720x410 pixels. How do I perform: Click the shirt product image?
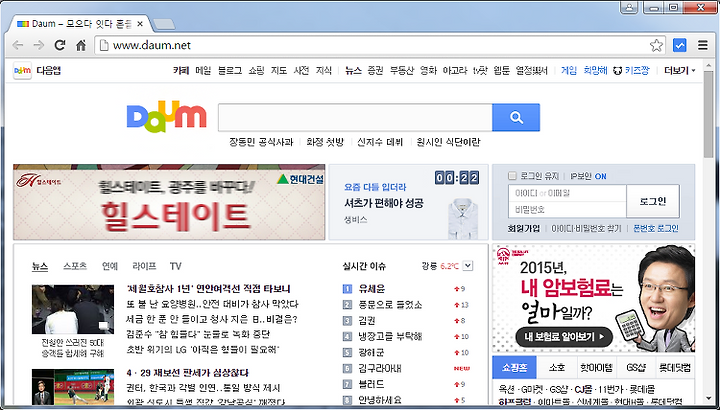point(463,218)
